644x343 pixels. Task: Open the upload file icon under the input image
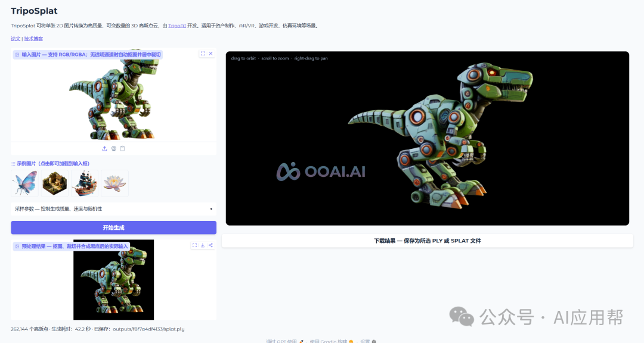(x=104, y=148)
